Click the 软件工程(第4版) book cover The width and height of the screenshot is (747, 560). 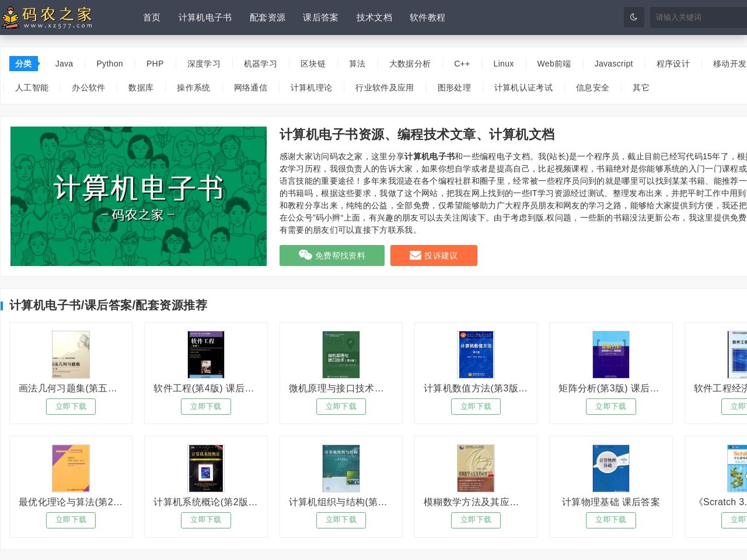(205, 355)
